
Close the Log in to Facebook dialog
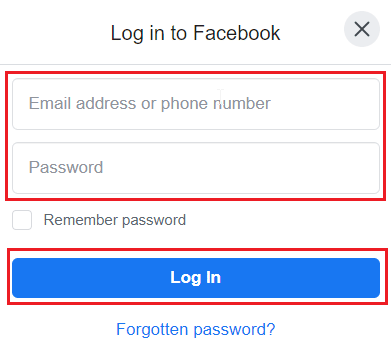click(362, 29)
